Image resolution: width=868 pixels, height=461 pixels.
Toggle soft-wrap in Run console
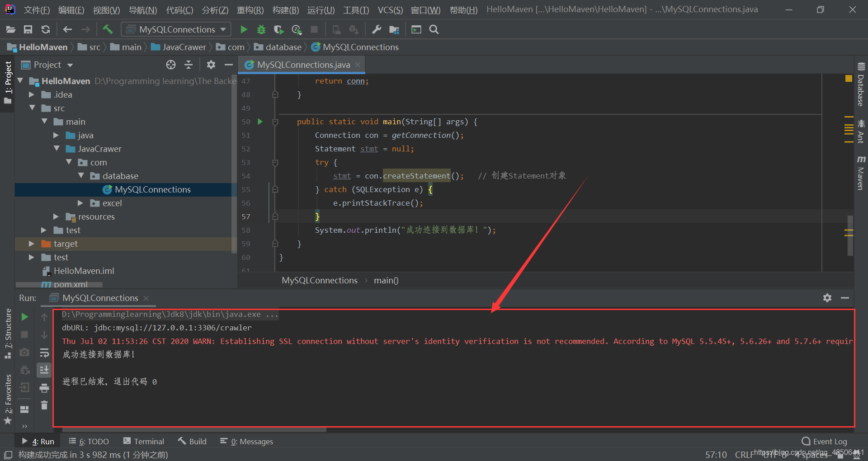[44, 353]
